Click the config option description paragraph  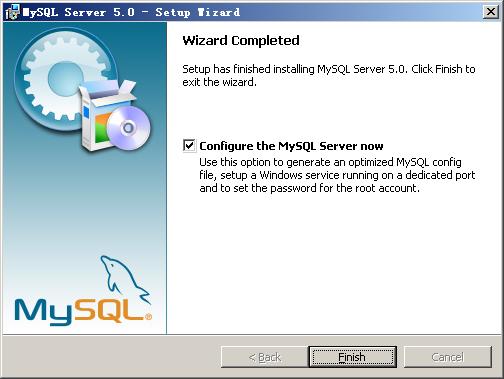click(337, 175)
